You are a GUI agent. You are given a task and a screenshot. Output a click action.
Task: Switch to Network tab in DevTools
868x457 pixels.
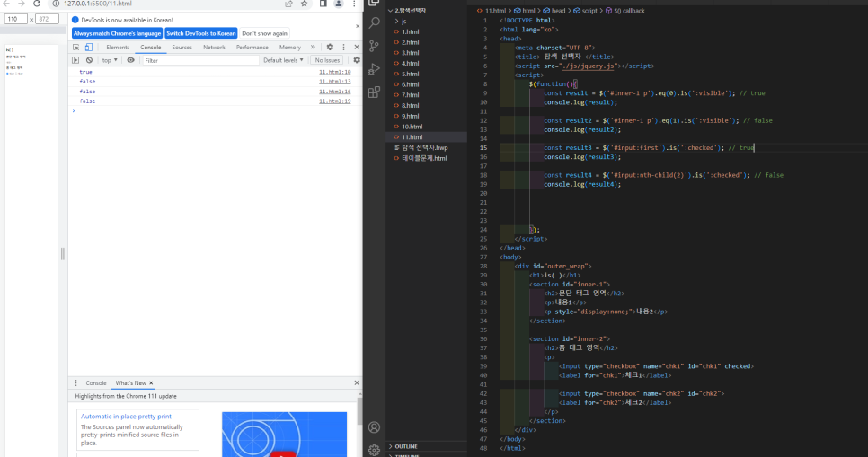(214, 48)
